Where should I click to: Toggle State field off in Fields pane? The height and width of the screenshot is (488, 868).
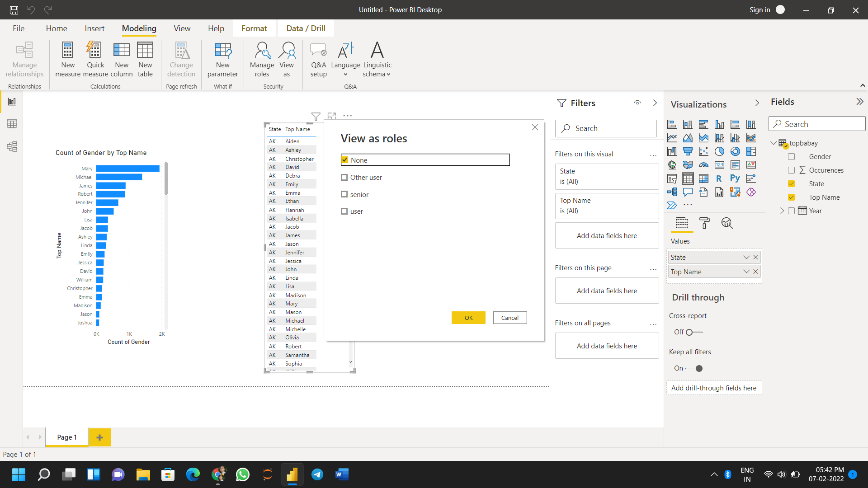pyautogui.click(x=792, y=183)
